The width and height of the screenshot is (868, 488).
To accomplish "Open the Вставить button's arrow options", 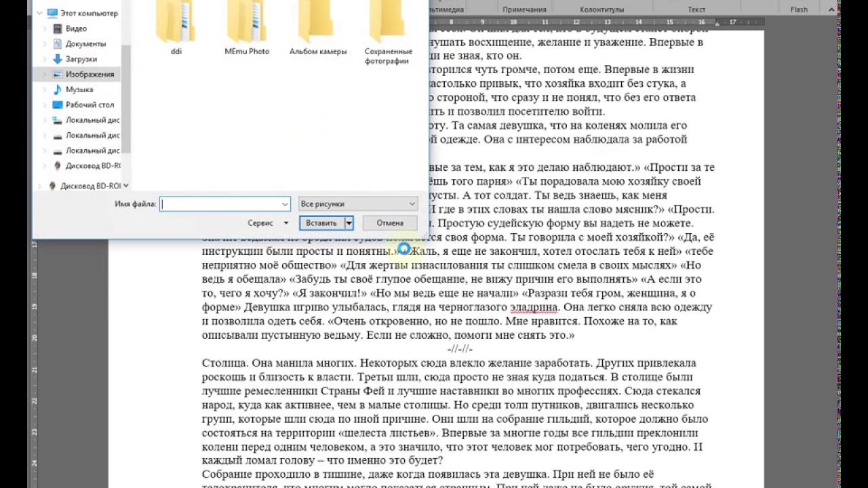I will point(349,222).
